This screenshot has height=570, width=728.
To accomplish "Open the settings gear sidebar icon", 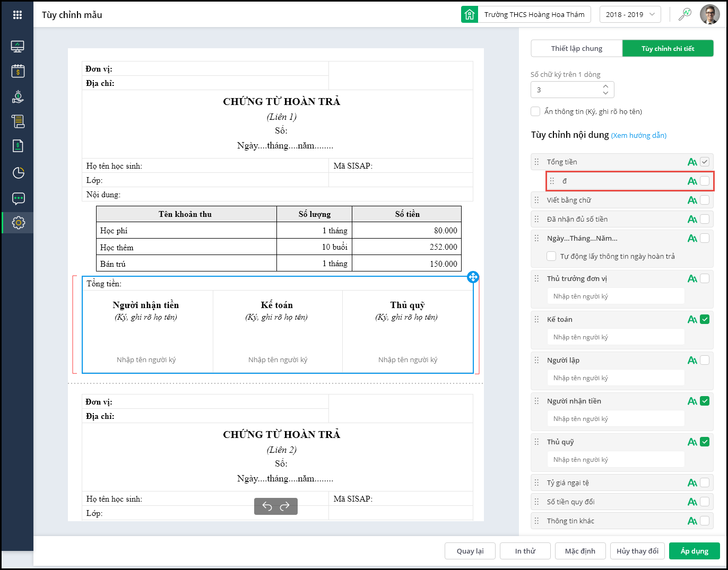I will [18, 223].
